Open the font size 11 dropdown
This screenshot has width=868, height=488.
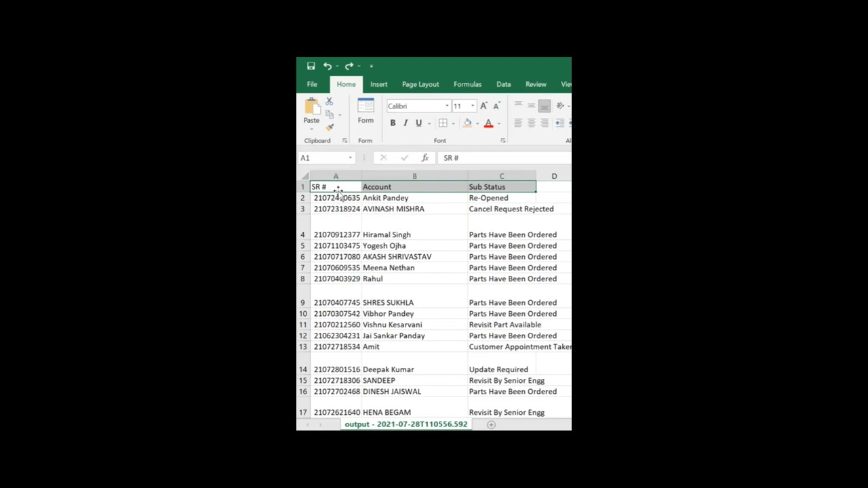pyautogui.click(x=473, y=106)
